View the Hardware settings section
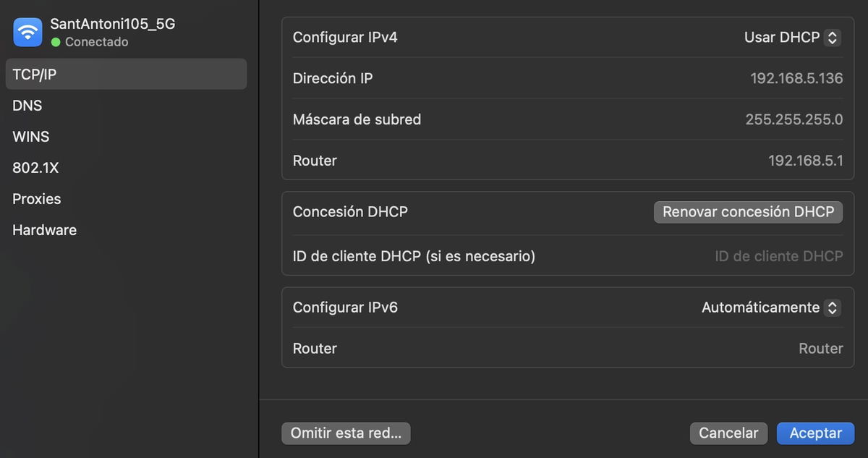The width and height of the screenshot is (868, 458). (x=44, y=229)
